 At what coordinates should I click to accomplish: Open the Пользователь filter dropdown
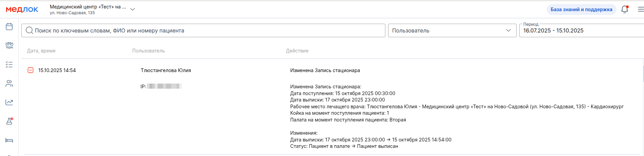pos(452,30)
